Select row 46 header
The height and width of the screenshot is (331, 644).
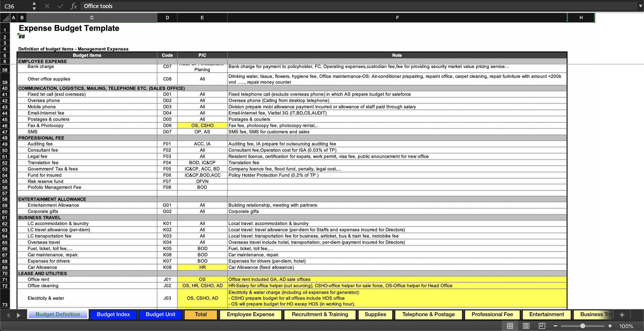5,126
